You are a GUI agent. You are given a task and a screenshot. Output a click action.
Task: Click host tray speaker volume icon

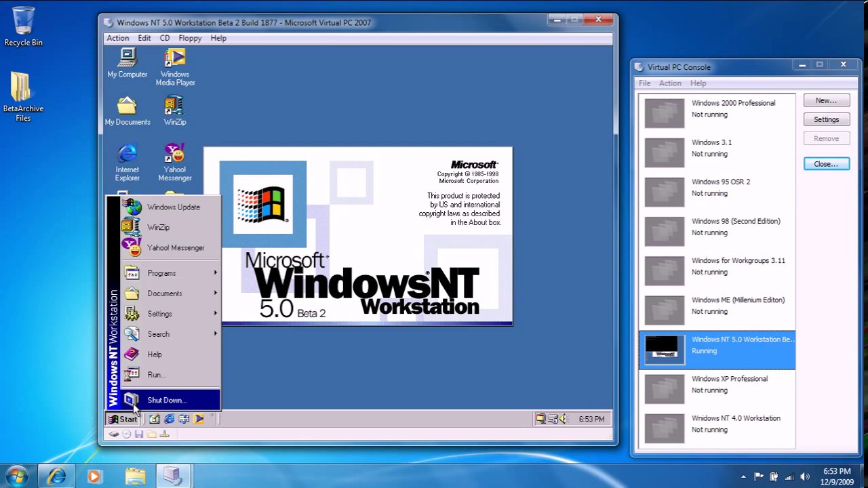click(x=805, y=476)
